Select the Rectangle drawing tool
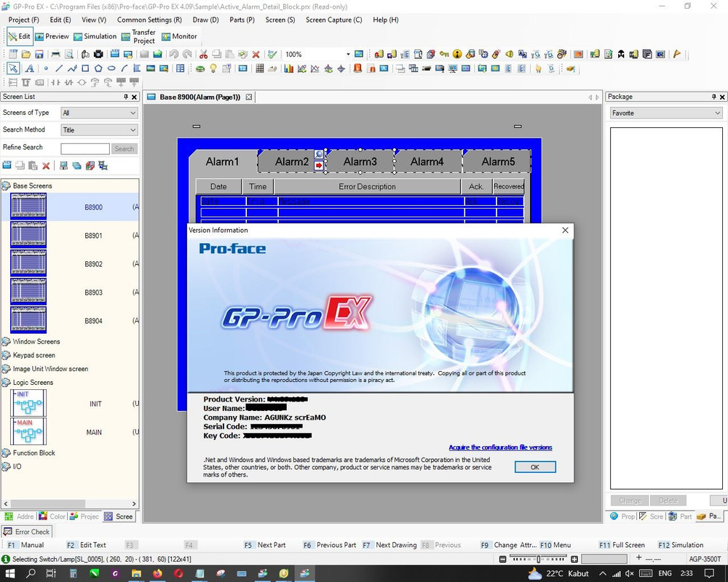 (85, 68)
